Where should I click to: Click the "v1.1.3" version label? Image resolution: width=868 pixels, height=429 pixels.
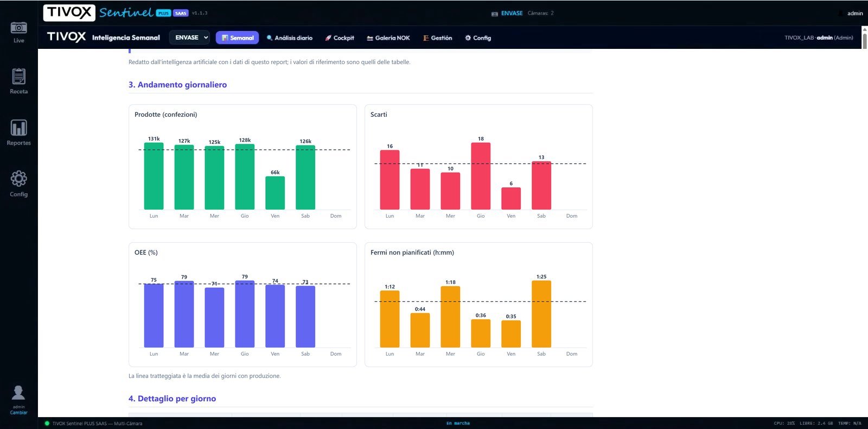tap(200, 13)
